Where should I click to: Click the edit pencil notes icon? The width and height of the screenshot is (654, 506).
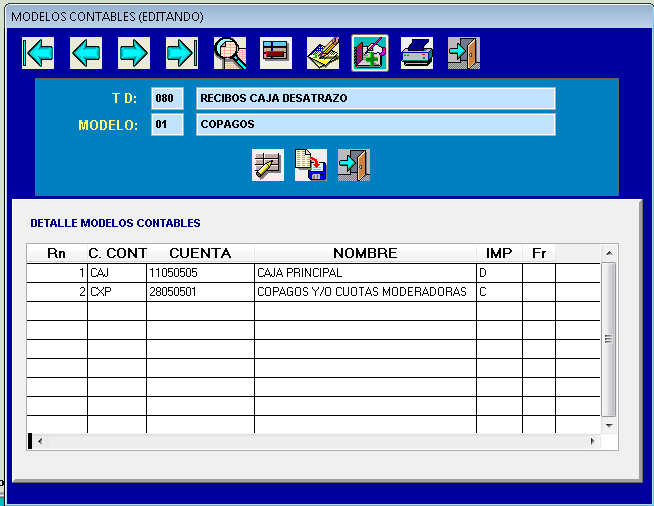pyautogui.click(x=323, y=53)
